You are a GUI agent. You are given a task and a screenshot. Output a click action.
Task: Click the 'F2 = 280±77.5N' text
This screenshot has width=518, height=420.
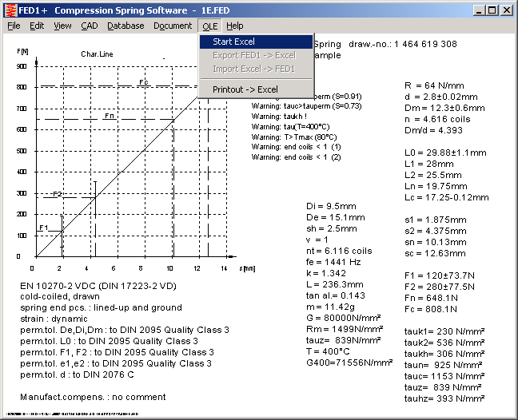click(x=440, y=287)
